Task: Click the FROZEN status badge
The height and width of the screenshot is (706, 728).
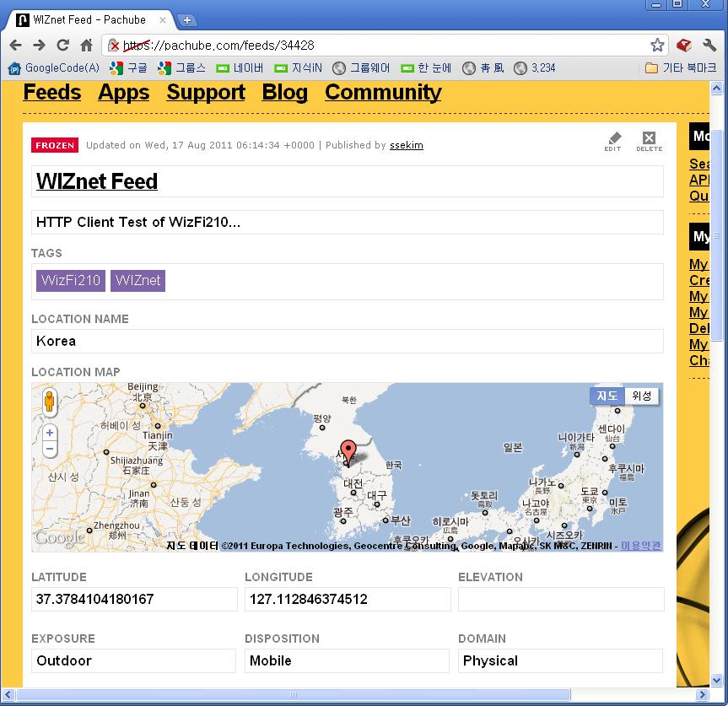Action: pos(55,145)
